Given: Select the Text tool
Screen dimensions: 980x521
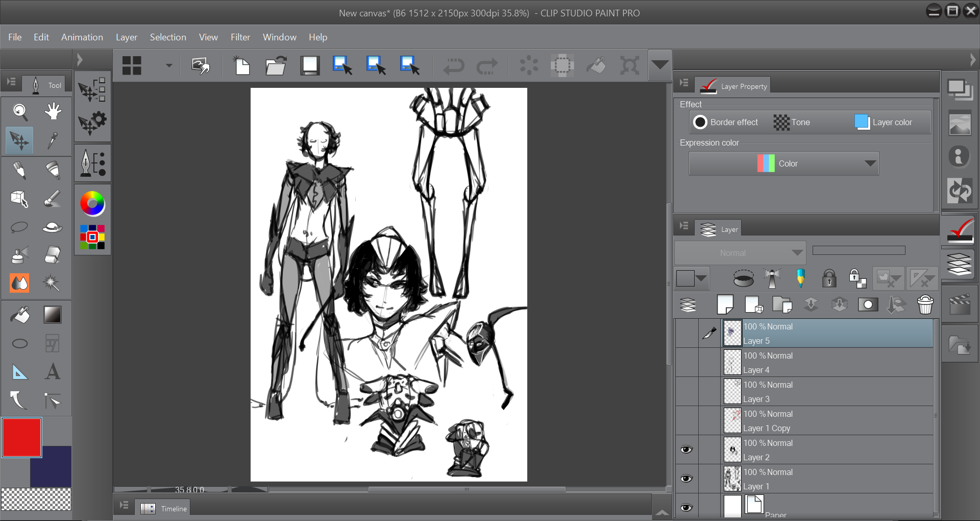Looking at the screenshot, I should click(x=52, y=372).
